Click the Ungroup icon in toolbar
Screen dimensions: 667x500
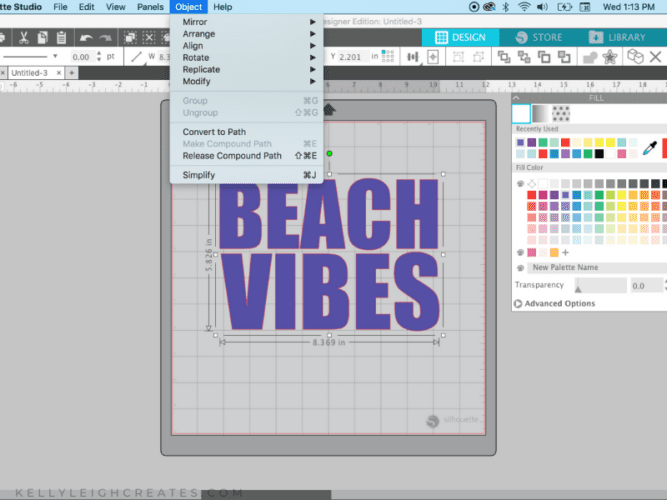coord(479,57)
